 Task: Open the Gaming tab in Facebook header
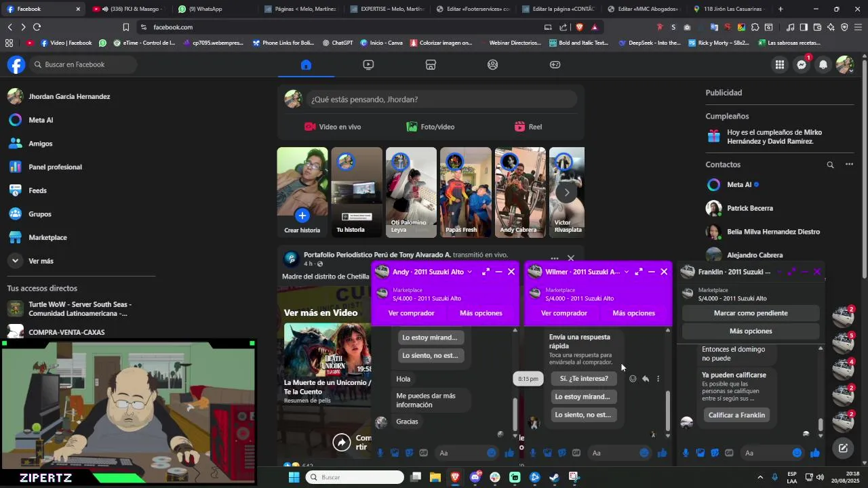(x=555, y=64)
